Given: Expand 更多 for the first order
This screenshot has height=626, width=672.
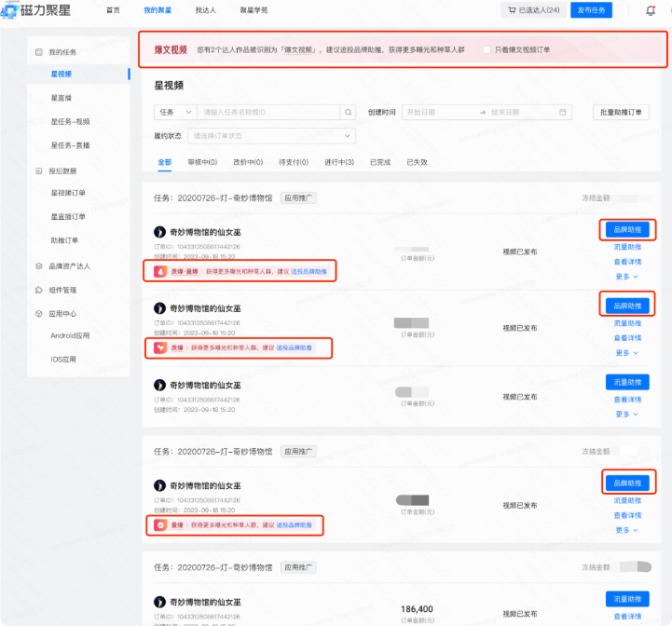Looking at the screenshot, I should coord(626,276).
